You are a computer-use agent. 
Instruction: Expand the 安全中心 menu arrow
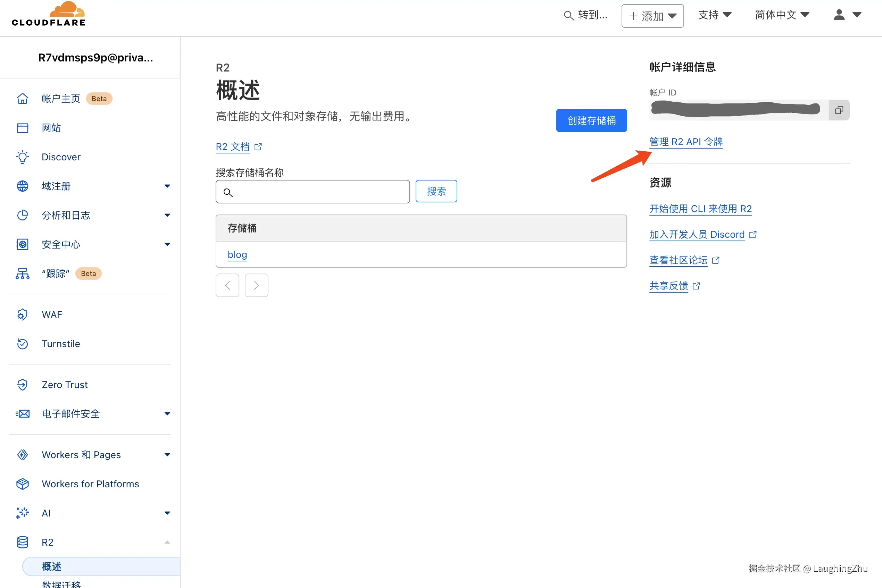[x=167, y=244]
